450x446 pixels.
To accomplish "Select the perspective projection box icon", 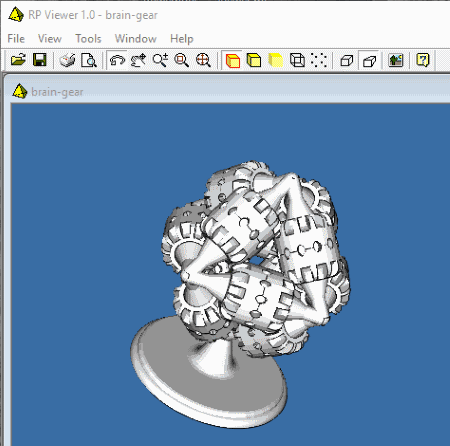I will point(369,60).
